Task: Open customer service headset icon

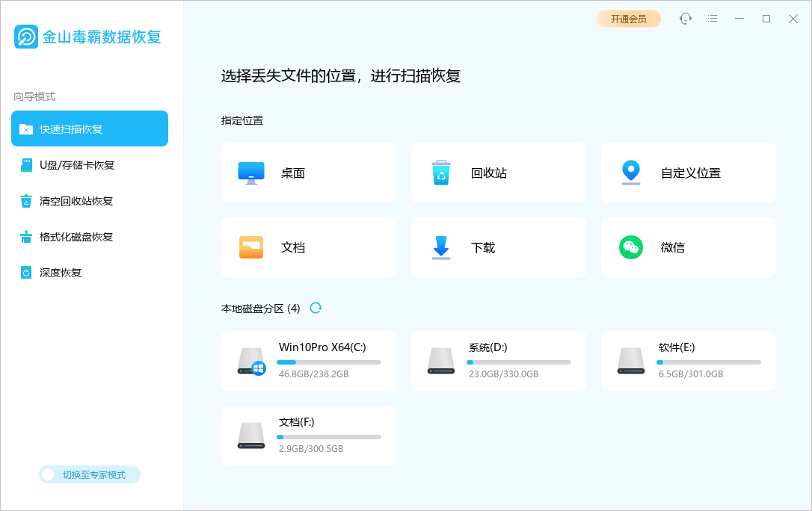Action: point(686,19)
